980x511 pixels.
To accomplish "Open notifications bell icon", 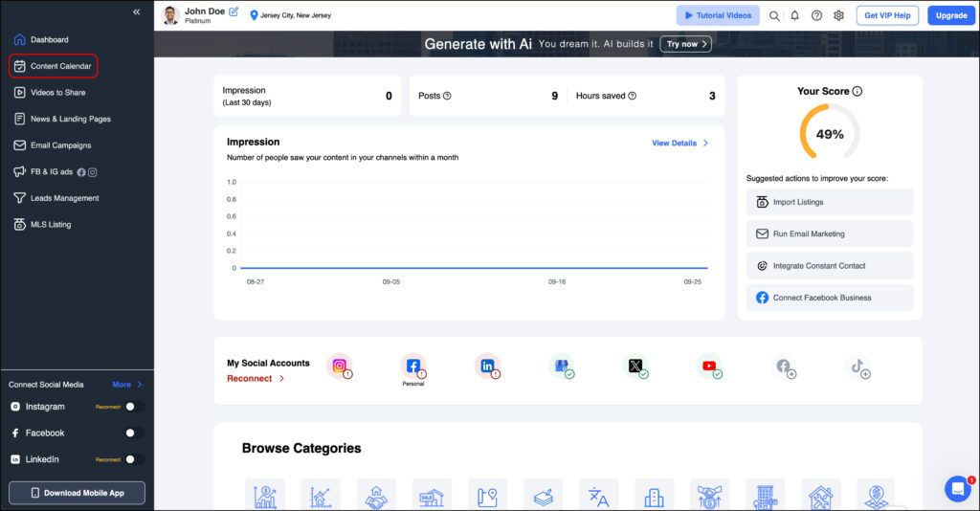I will [x=794, y=15].
